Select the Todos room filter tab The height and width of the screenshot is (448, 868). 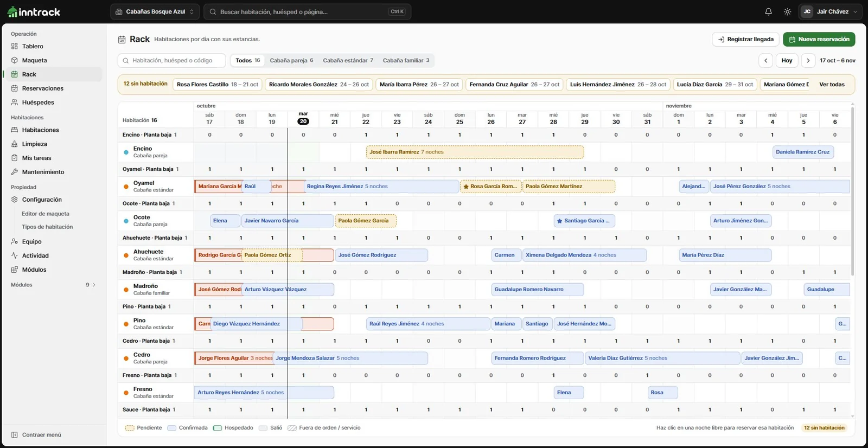[247, 61]
